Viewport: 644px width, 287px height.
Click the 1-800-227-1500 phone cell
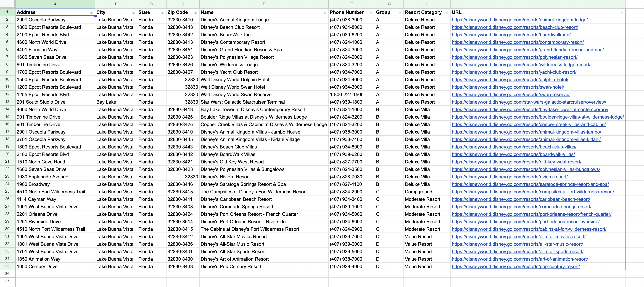point(347,95)
